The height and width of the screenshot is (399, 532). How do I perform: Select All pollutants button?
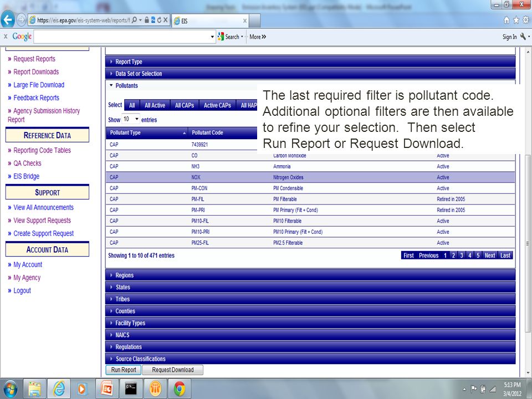click(x=132, y=105)
